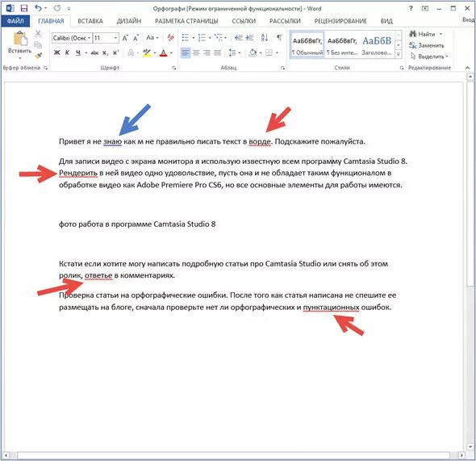Click the Word help question mark icon
This screenshot has height=461, width=476.
pyautogui.click(x=411, y=8)
